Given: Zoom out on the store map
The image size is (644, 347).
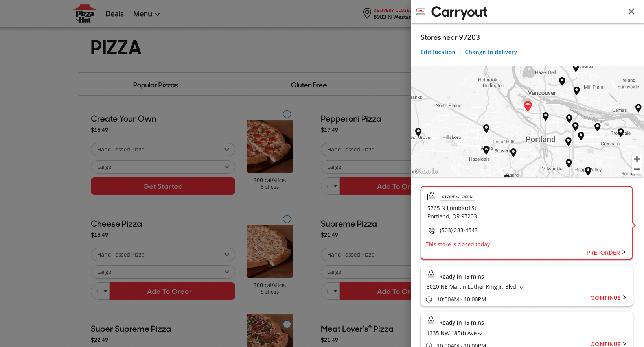Looking at the screenshot, I should [637, 169].
